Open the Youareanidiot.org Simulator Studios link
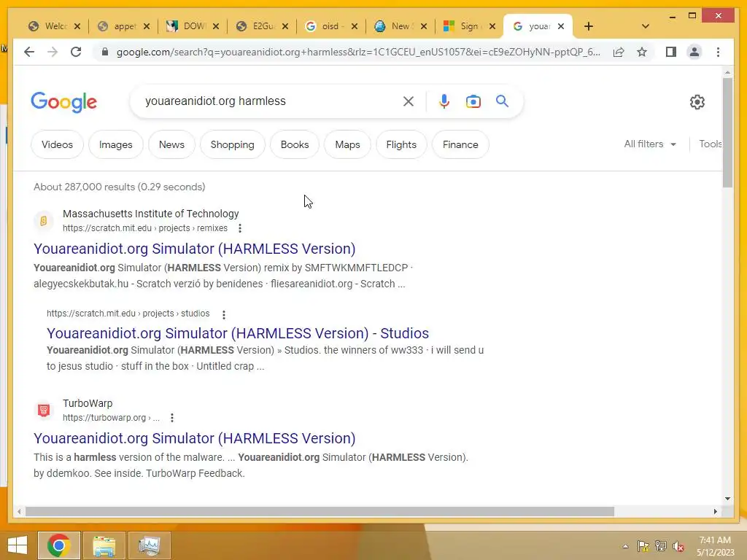Viewport: 747px width, 560px height. pos(238,332)
